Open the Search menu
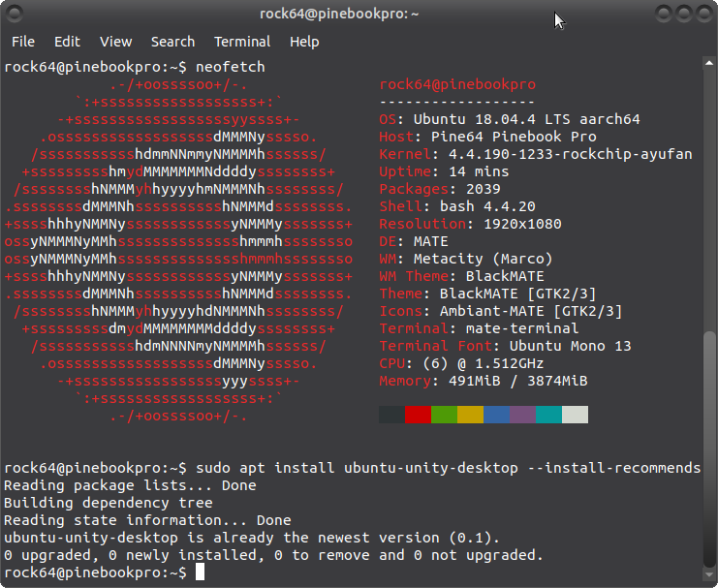 pos(172,42)
